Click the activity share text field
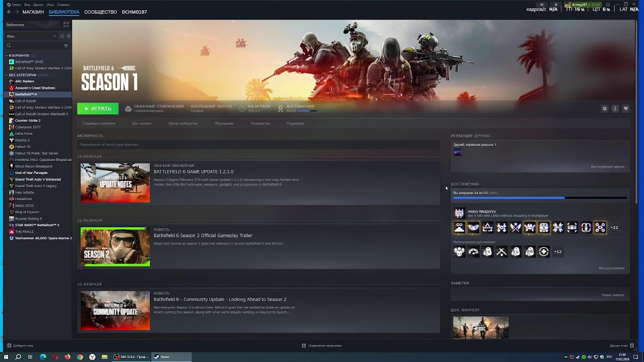 point(259,145)
